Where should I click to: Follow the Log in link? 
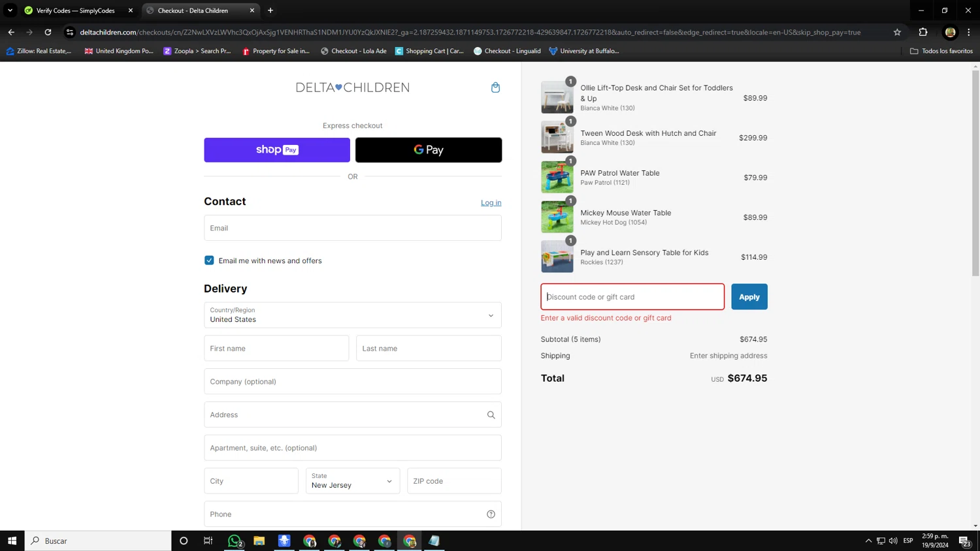(x=491, y=202)
